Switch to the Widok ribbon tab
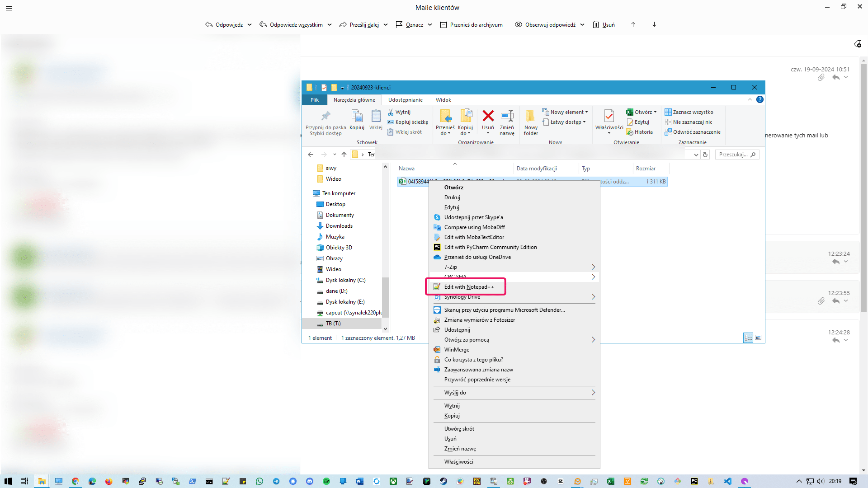The height and width of the screenshot is (488, 868). tap(443, 100)
